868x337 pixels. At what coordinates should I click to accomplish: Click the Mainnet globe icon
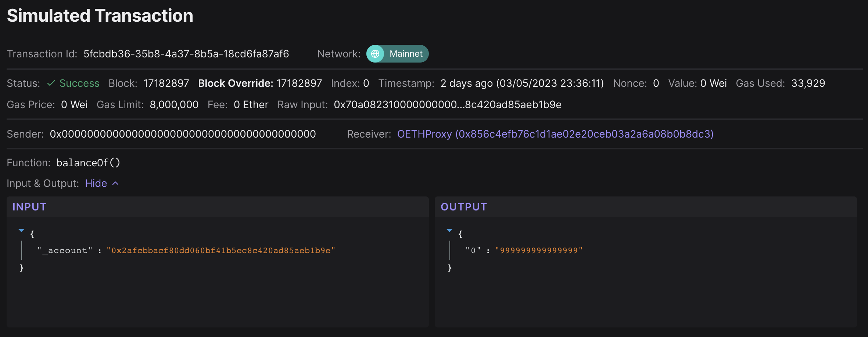pyautogui.click(x=375, y=54)
